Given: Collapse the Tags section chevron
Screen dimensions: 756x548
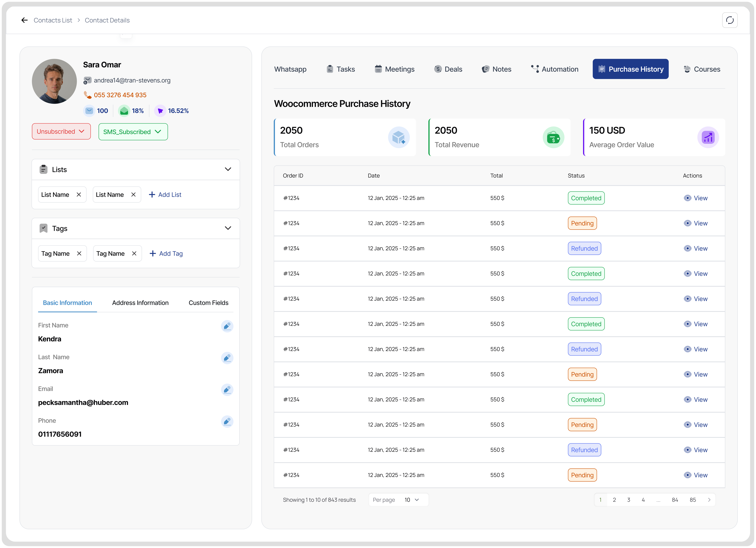Looking at the screenshot, I should (x=228, y=228).
